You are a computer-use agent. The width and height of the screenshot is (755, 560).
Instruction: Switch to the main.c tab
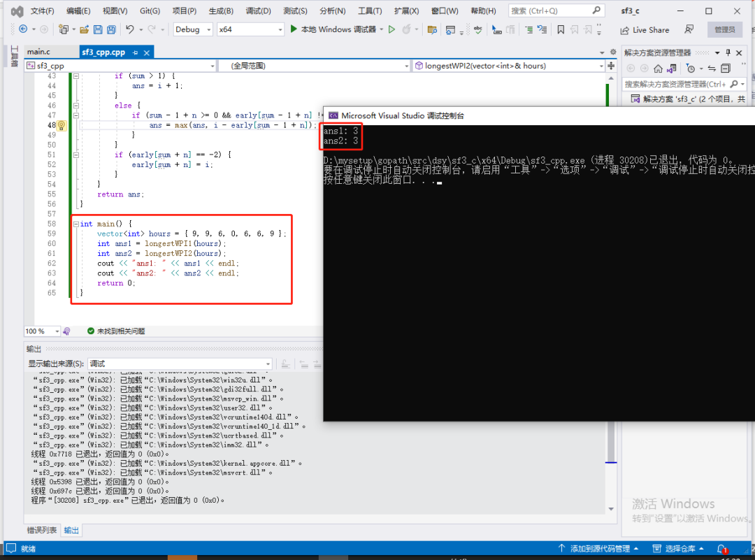coord(39,52)
